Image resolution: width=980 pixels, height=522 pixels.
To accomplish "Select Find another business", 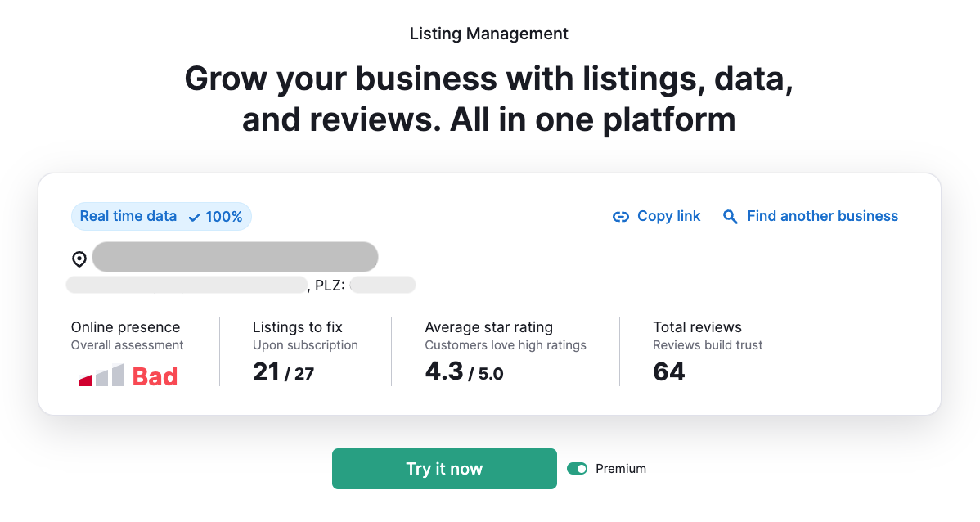I will click(822, 216).
